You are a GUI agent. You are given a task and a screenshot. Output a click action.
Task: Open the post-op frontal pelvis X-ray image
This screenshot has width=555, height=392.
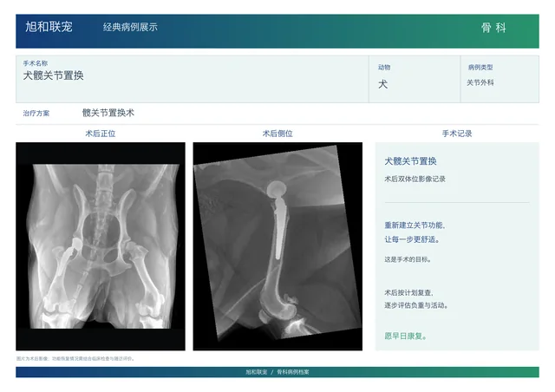point(101,246)
